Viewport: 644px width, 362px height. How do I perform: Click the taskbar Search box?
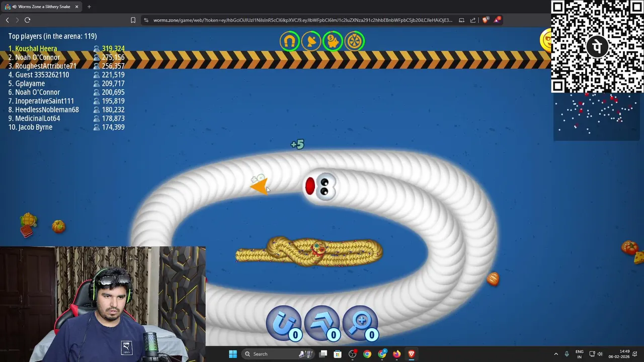click(279, 354)
